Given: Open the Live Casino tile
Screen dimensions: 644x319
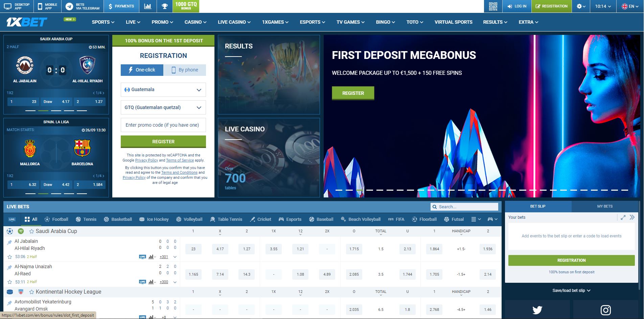Looking at the screenshot, I should tap(269, 157).
